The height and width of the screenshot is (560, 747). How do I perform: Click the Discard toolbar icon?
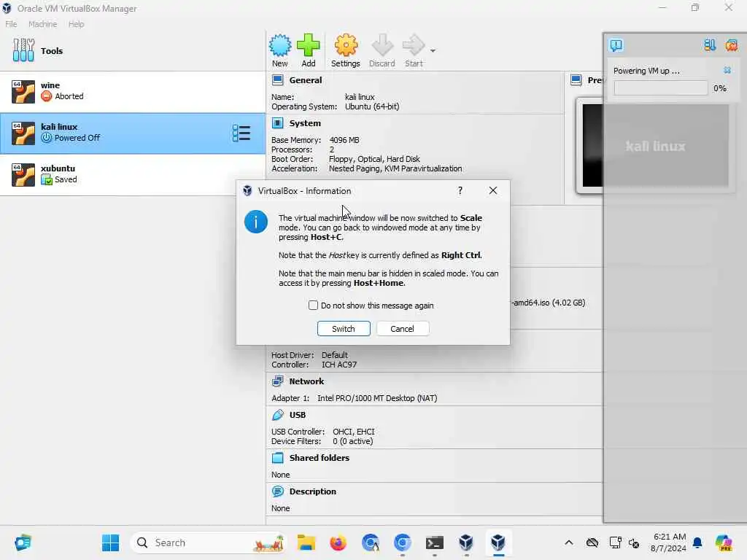(x=382, y=50)
